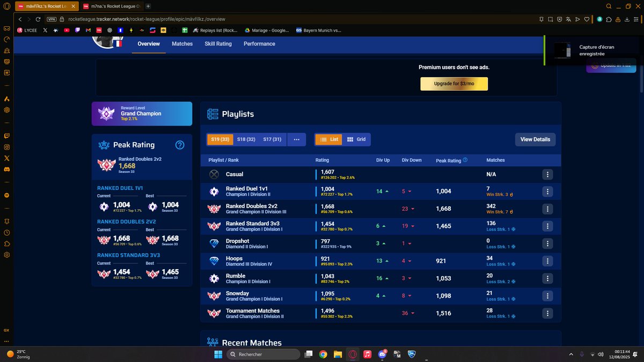Open Spotify player in the Opera sidebar
The image size is (644, 362).
6,196
